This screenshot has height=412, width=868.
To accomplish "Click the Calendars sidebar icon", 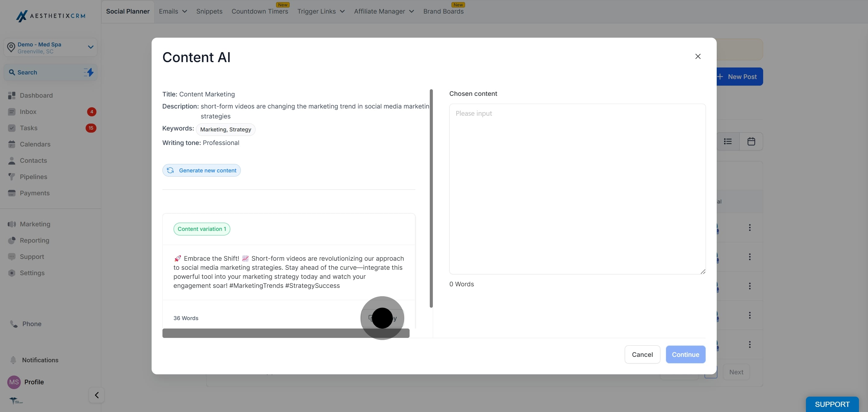I will (x=12, y=144).
